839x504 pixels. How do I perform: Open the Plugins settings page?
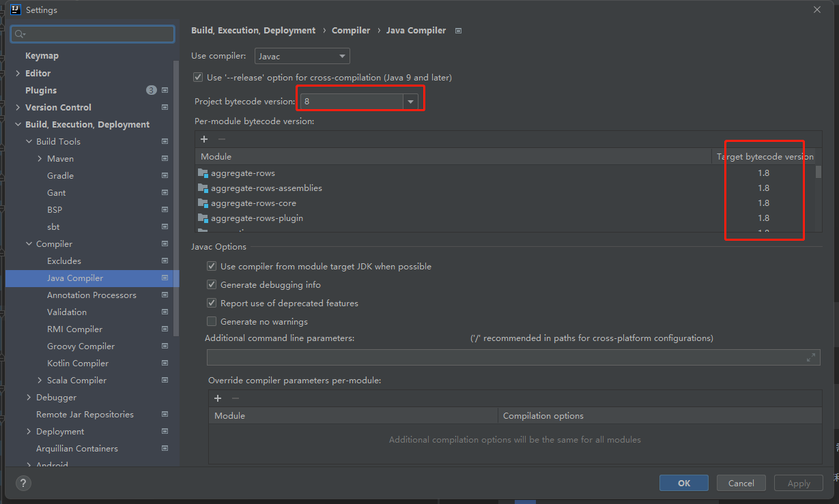click(41, 90)
